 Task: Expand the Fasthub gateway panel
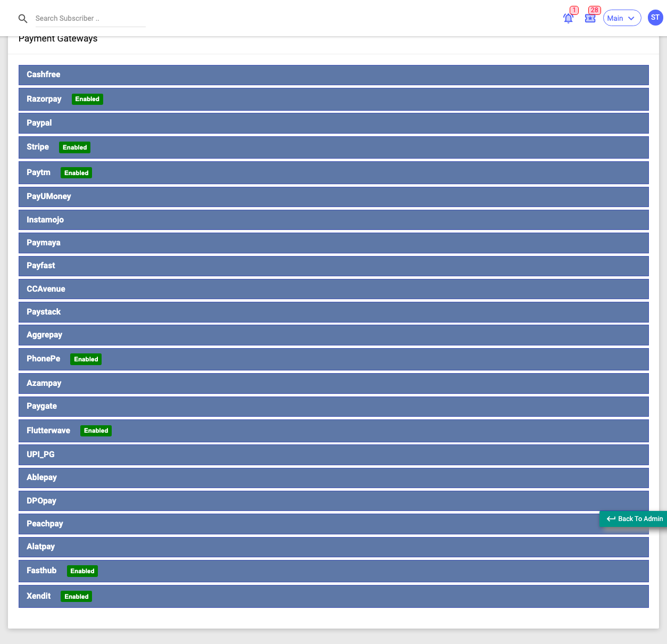point(333,571)
